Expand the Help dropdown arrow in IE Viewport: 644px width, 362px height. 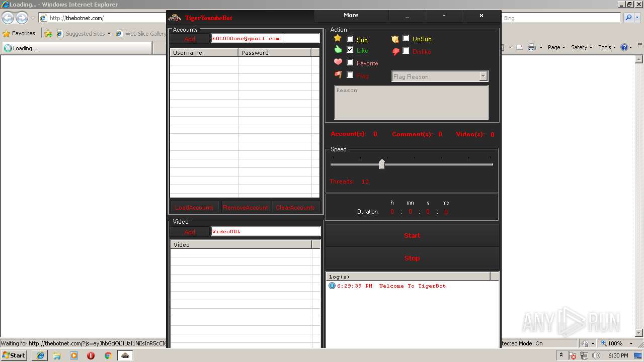630,47
